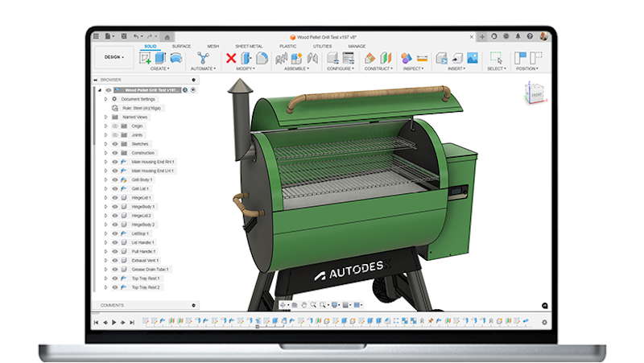Open the notifications bell

coord(518,36)
